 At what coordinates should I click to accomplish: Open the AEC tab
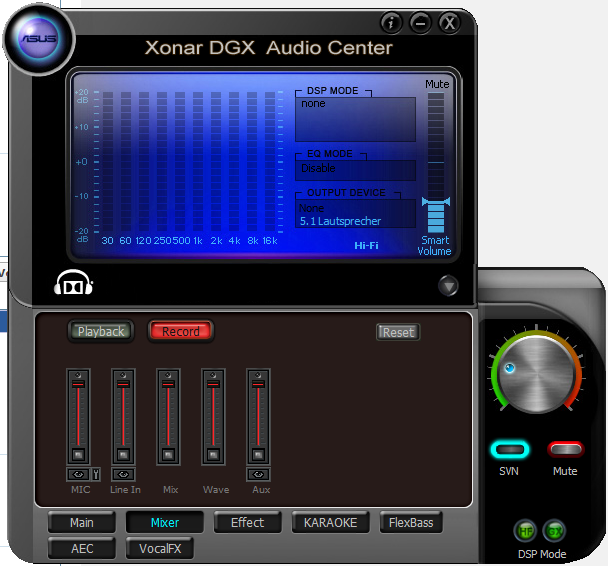tap(82, 549)
